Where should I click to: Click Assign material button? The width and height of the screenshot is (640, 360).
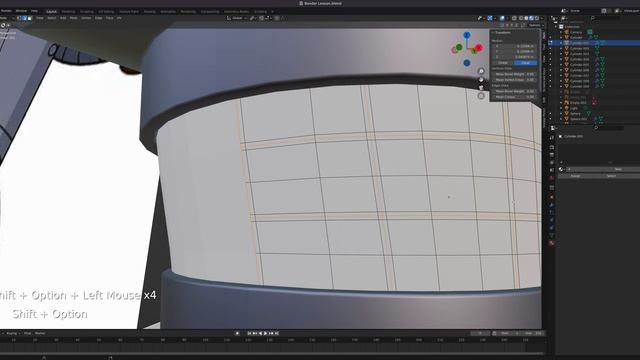[575, 176]
